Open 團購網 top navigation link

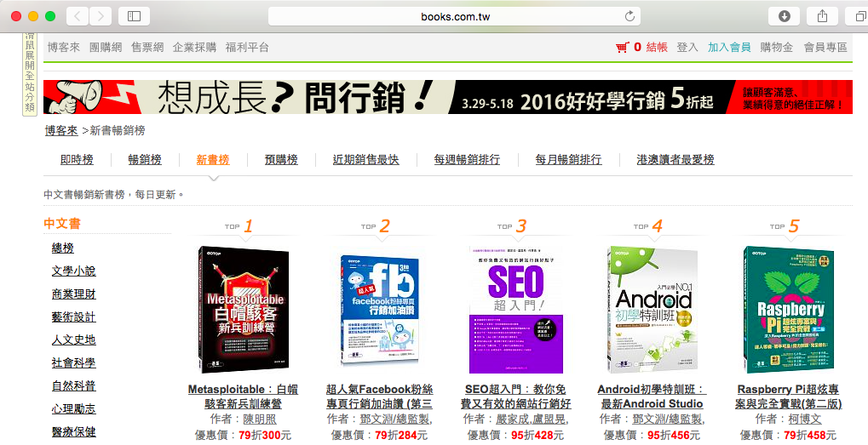(x=106, y=48)
